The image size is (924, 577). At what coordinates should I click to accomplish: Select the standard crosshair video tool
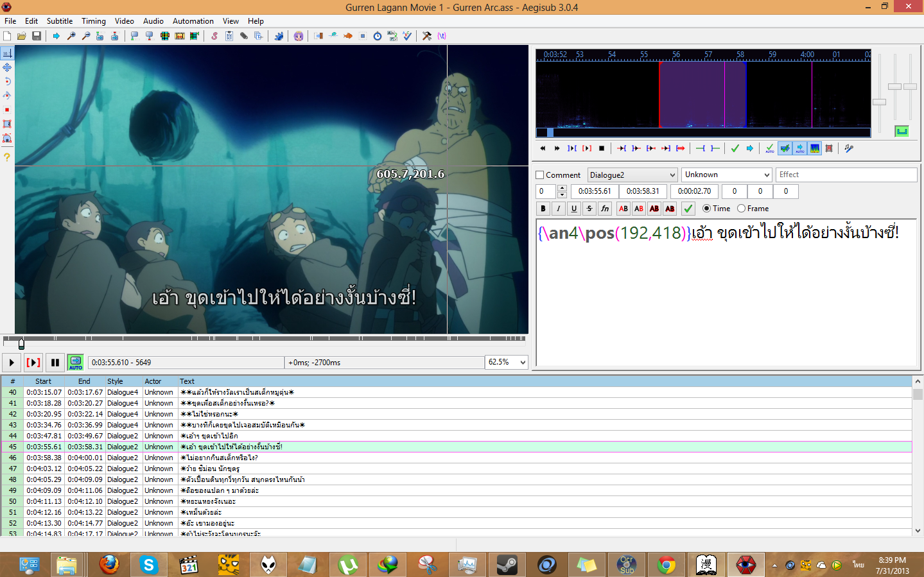pos(7,53)
